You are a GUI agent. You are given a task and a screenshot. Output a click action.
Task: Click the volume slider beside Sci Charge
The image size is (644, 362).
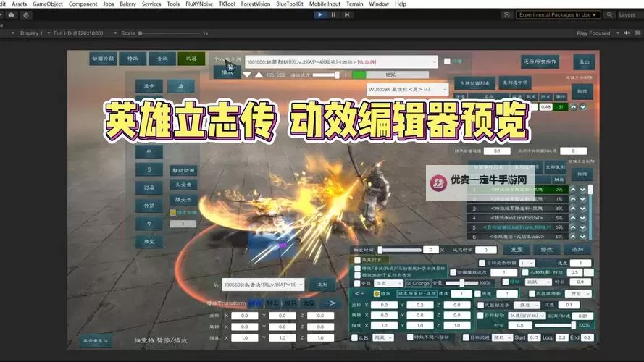(x=461, y=283)
